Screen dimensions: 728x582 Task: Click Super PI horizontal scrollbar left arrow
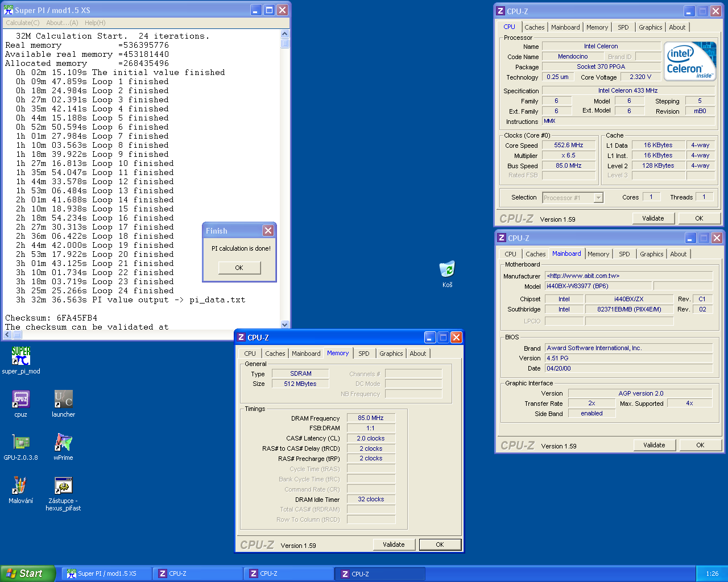8,335
